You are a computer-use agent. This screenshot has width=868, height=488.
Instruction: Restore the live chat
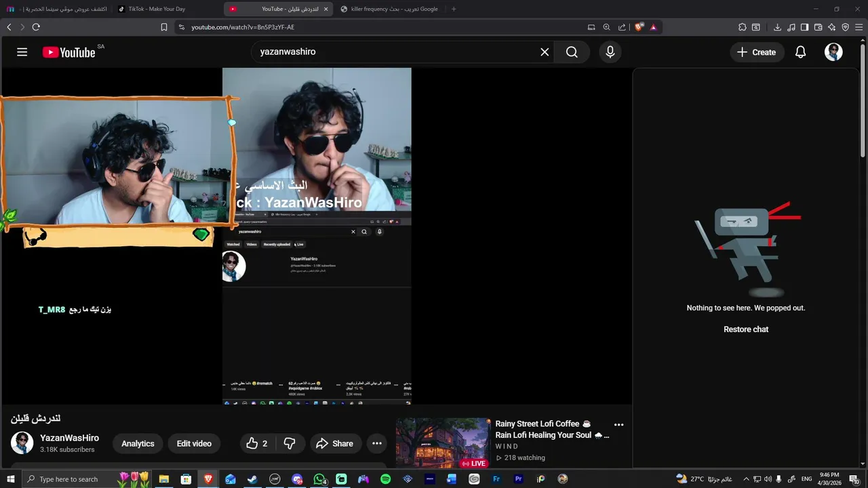point(746,329)
